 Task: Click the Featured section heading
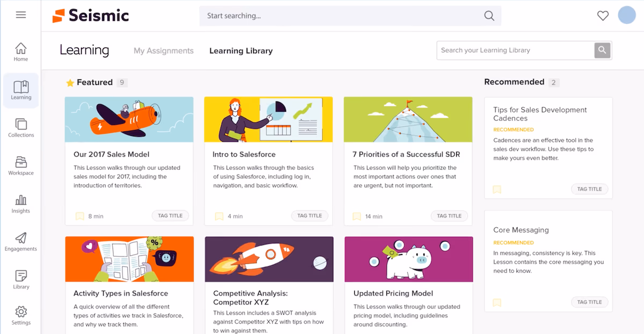(94, 83)
